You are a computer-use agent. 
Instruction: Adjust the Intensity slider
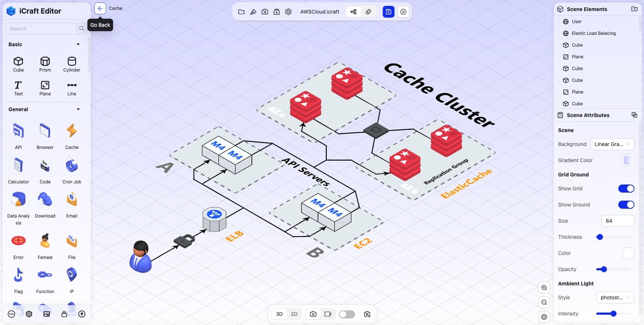coord(614,314)
